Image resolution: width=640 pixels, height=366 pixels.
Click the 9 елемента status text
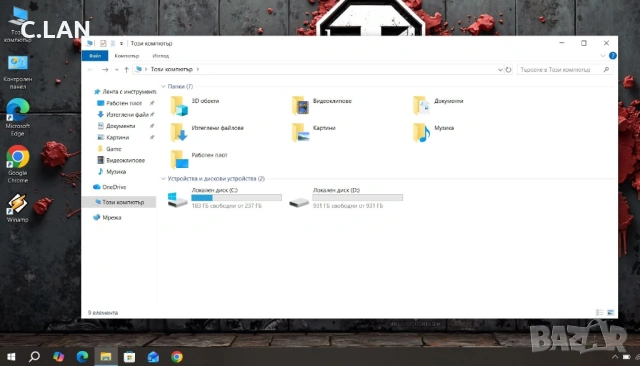(x=103, y=313)
